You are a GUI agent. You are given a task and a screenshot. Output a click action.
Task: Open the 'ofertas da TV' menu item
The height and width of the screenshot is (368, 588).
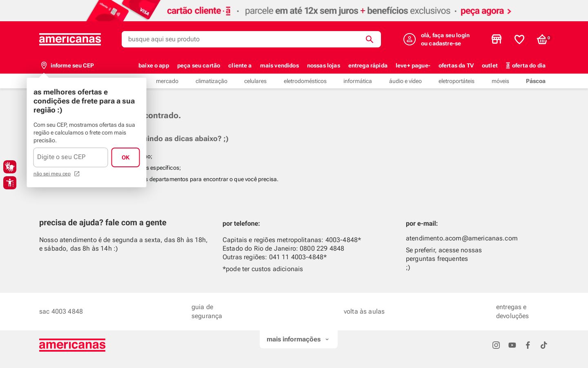[x=456, y=65]
